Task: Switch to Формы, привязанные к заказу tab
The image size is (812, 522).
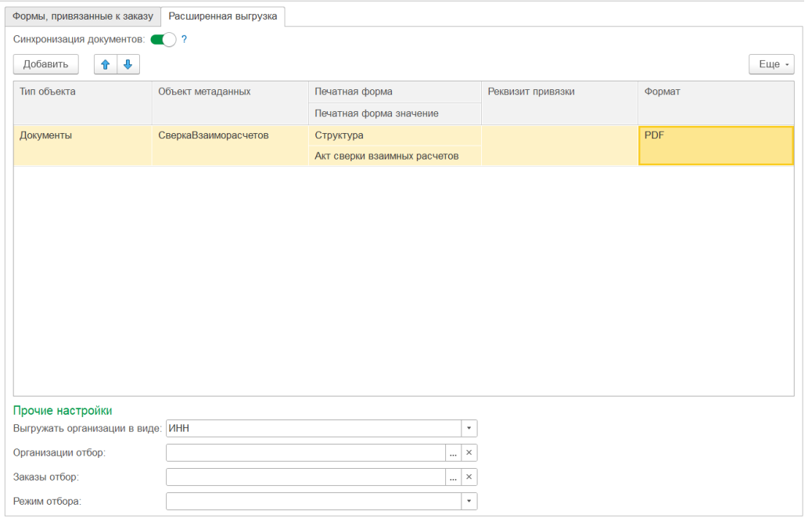Action: click(x=83, y=16)
